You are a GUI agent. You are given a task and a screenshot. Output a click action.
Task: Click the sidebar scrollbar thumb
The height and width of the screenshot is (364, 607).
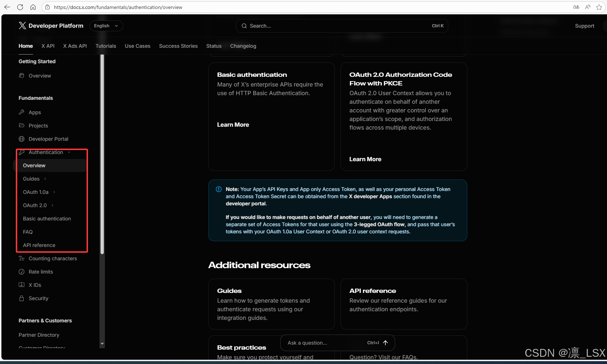(102, 154)
